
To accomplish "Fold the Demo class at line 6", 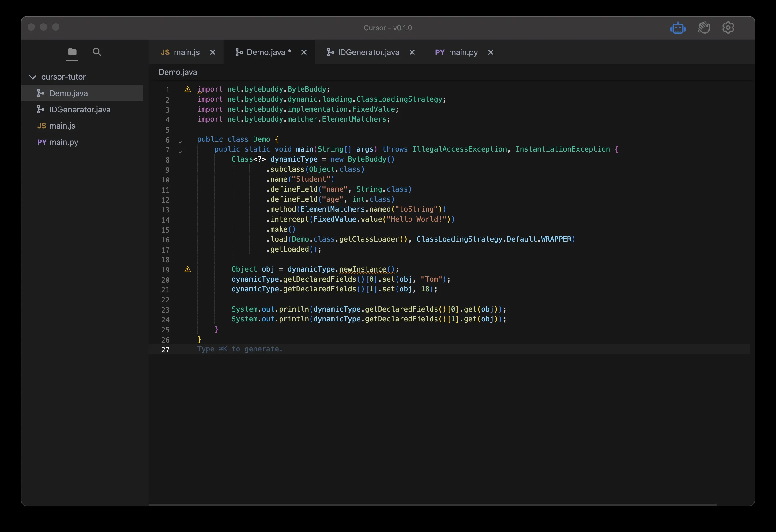I will (180, 142).
